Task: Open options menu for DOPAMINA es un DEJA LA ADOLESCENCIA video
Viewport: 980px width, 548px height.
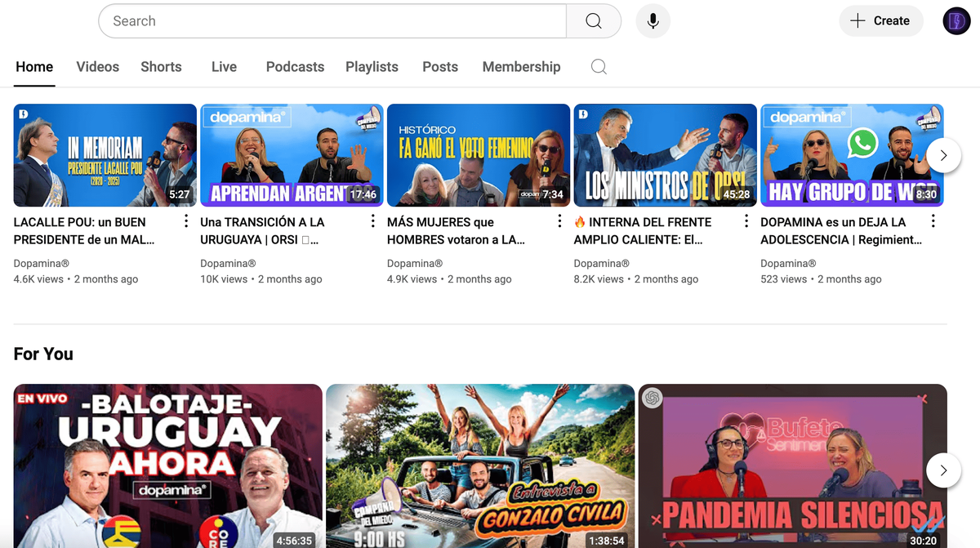Action: click(933, 221)
